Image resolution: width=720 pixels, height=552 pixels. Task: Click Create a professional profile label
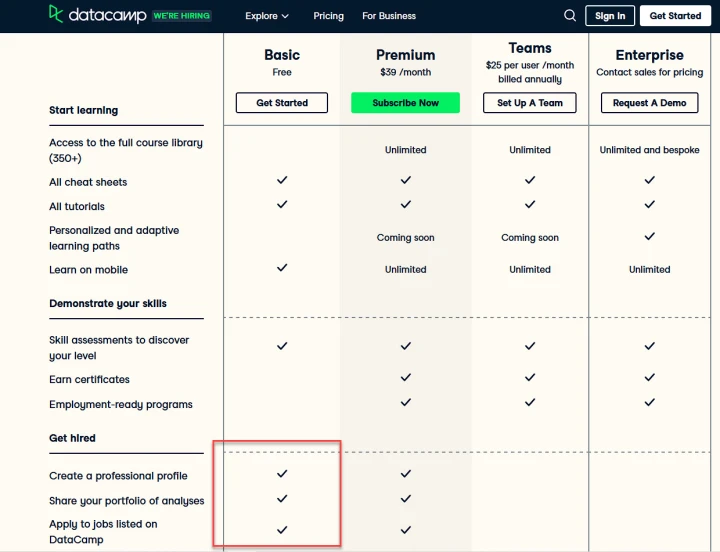tap(118, 476)
